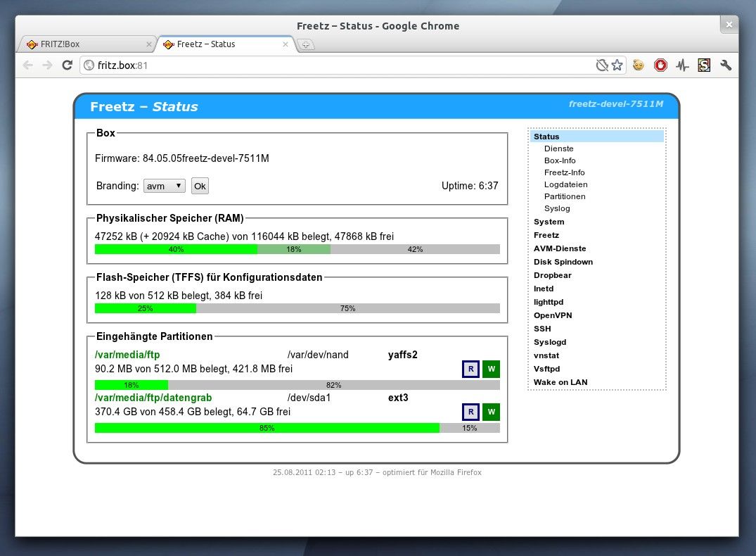Expand the System section in the sidebar

pyautogui.click(x=549, y=222)
